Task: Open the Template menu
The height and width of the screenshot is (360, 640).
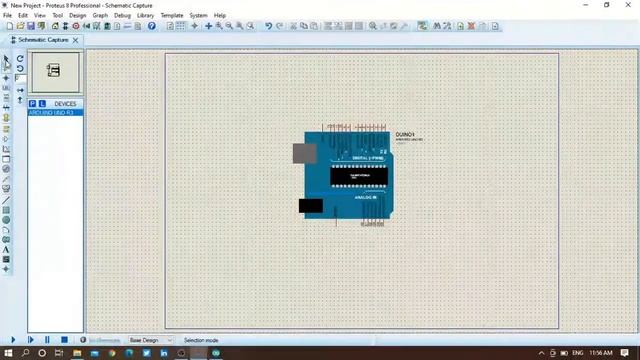Action: tap(172, 16)
